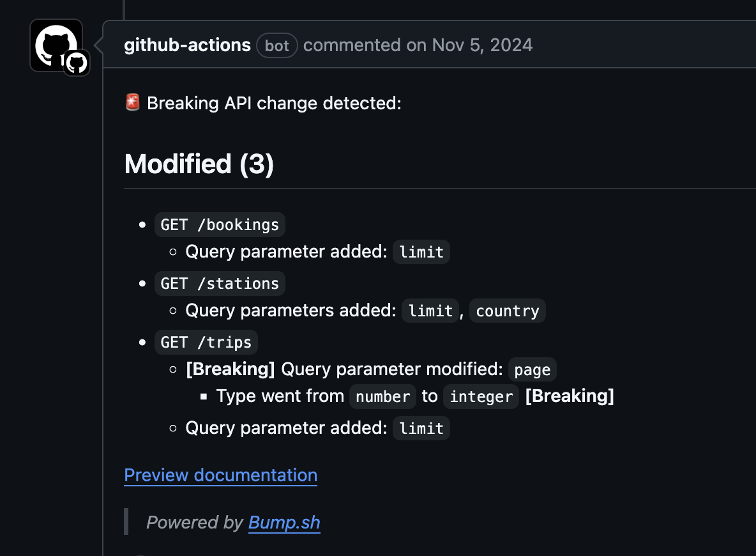Click the bot label badge
This screenshot has width=756, height=556.
tap(277, 46)
